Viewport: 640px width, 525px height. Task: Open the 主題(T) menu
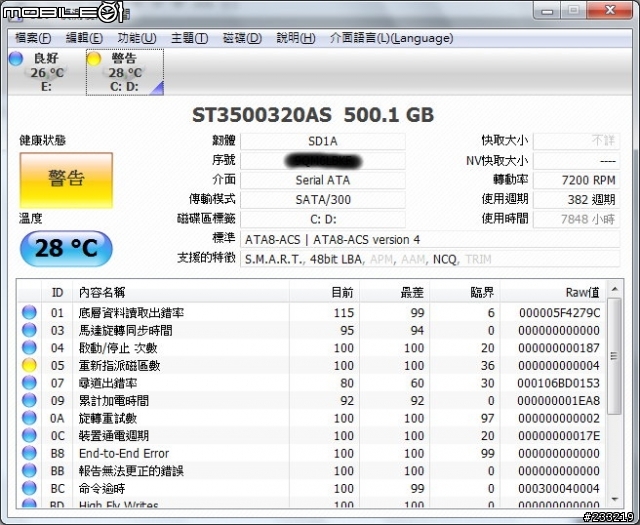(x=189, y=38)
